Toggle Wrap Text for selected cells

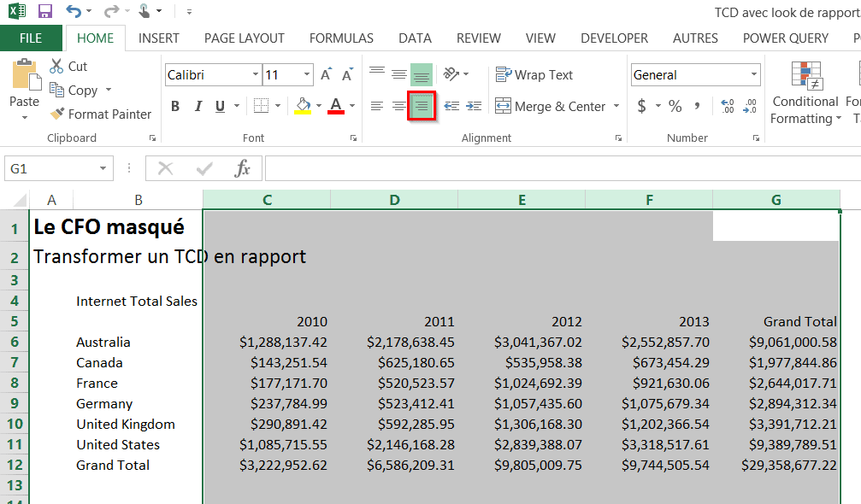point(534,75)
